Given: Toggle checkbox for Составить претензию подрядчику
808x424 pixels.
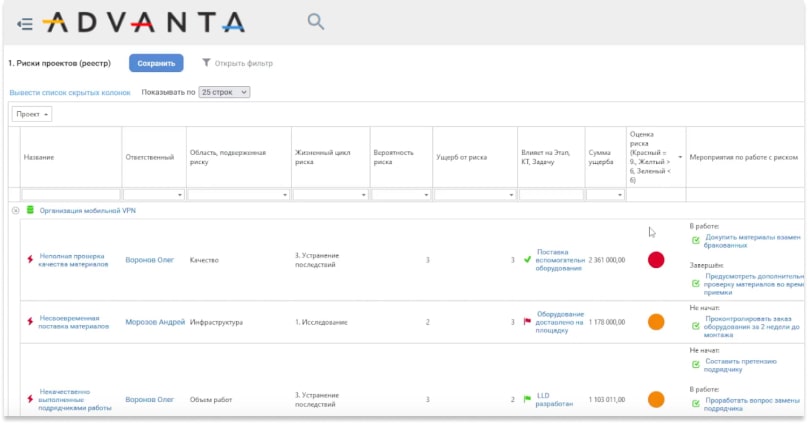Looking at the screenshot, I should click(x=695, y=365).
